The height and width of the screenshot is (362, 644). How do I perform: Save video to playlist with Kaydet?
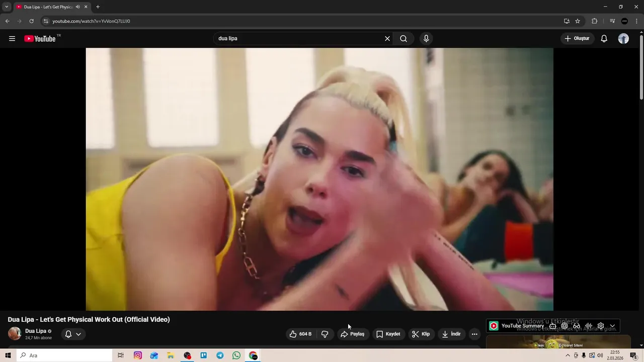click(x=388, y=334)
